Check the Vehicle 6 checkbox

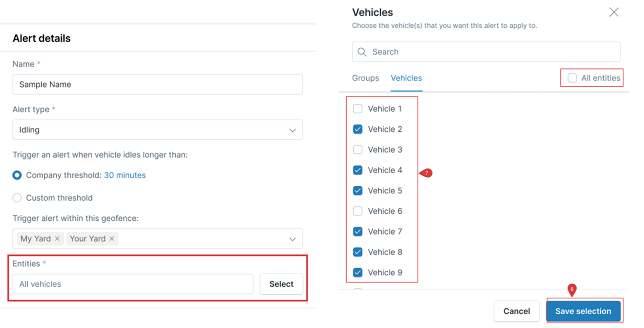pyautogui.click(x=358, y=211)
